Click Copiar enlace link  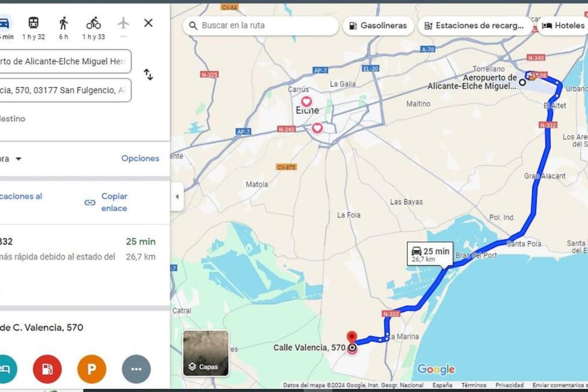pyautogui.click(x=114, y=202)
